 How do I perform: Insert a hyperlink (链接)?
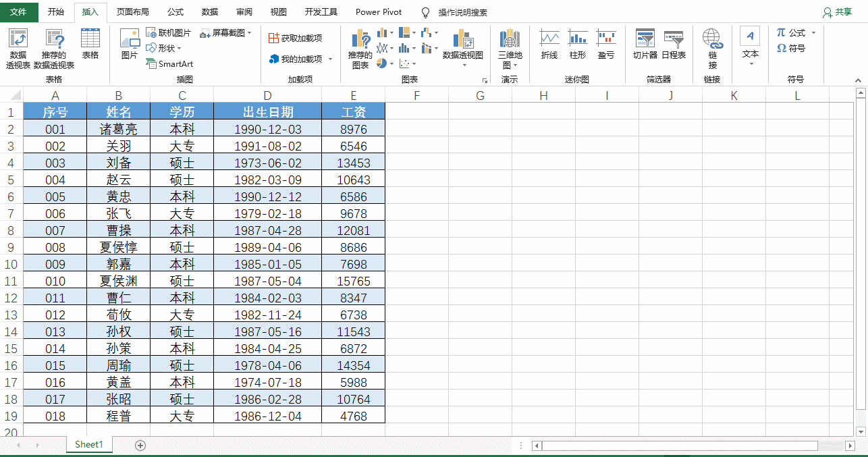click(x=713, y=49)
